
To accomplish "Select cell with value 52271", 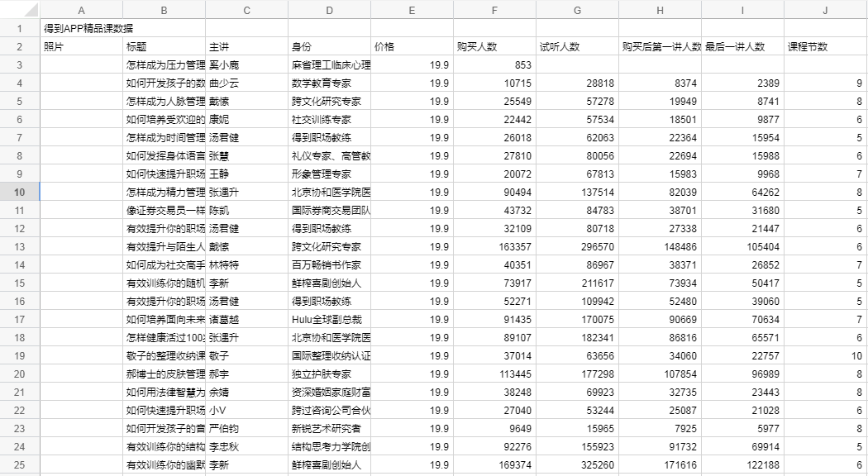I will (x=494, y=302).
